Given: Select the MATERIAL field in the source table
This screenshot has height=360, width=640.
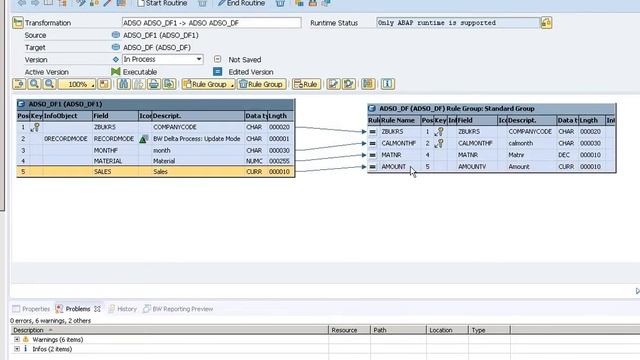Looking at the screenshot, I should [x=108, y=161].
